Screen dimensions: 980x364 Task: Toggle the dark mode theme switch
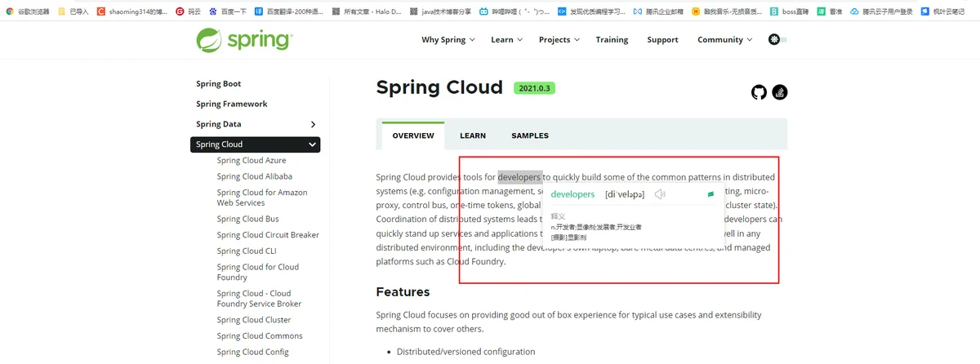(777, 39)
